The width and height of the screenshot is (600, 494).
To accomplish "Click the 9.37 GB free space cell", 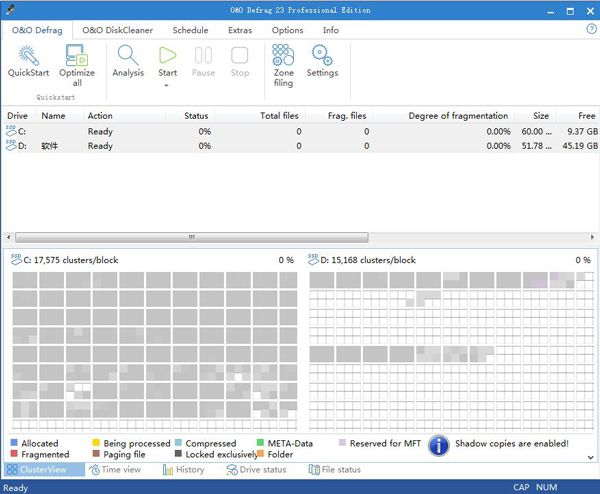I will coord(582,131).
